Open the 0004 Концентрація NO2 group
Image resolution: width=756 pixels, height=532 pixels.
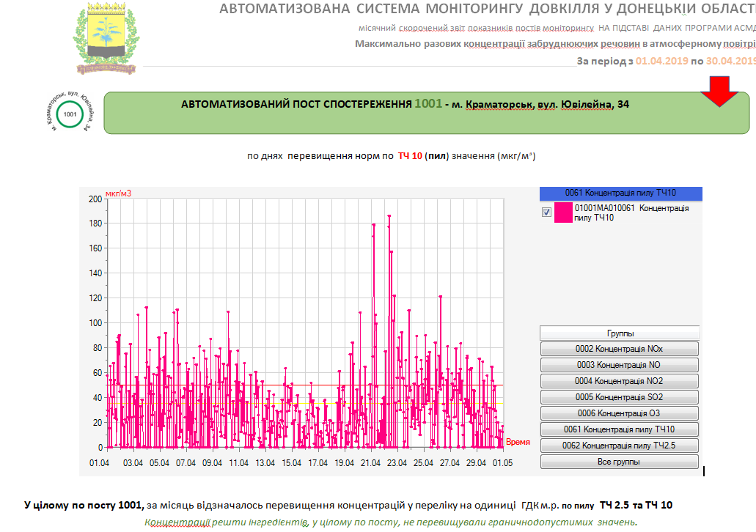click(x=619, y=381)
